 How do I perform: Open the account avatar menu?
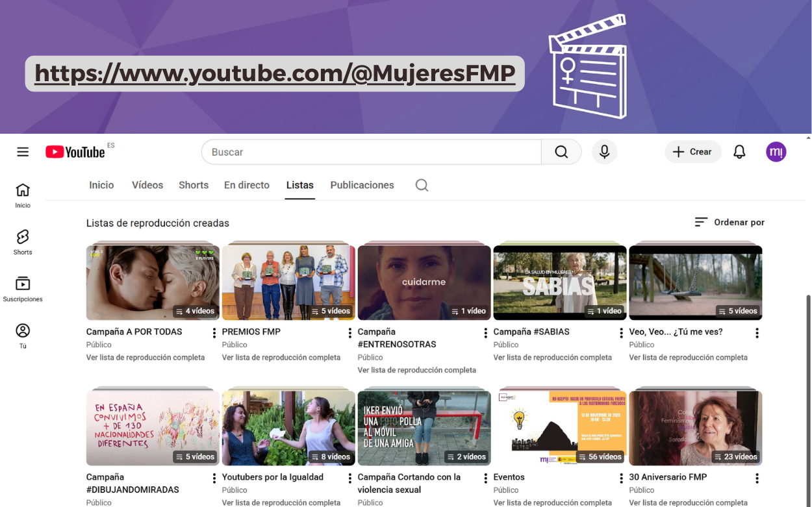[776, 152]
